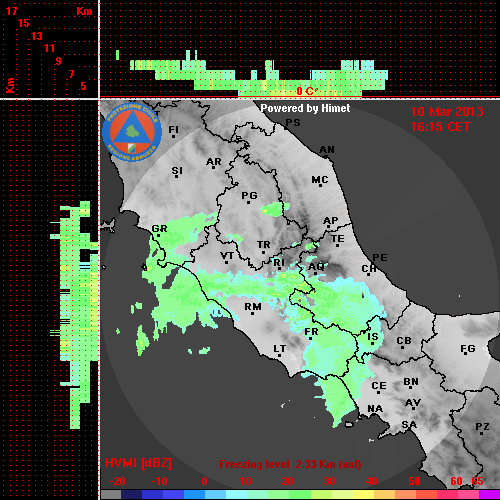Click the yellow segment of the color bar
The width and height of the screenshot is (500, 500).
pyautogui.click(x=363, y=494)
